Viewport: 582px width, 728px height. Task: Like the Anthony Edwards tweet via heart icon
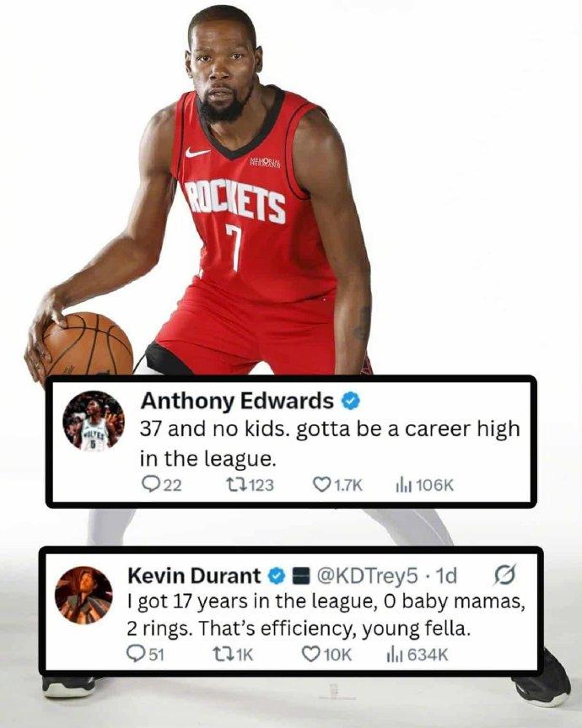coord(321,485)
